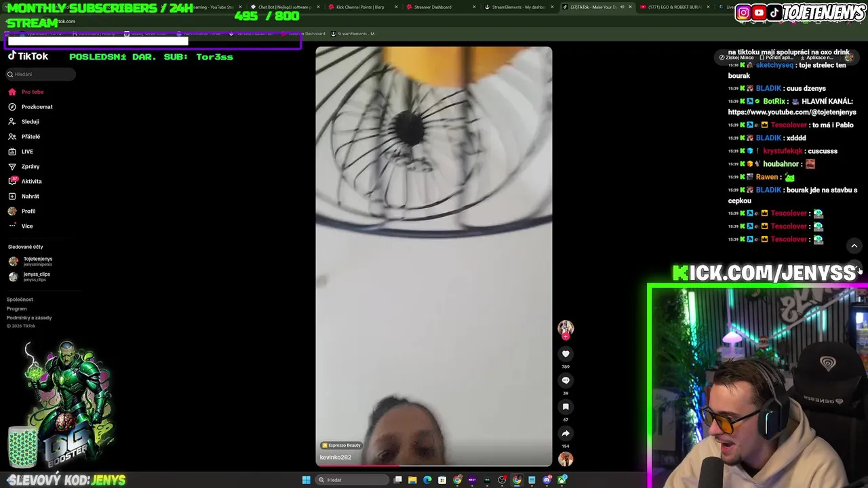Click the Windows taskbar Hledat search box
This screenshot has width=868, height=488.
[353, 480]
